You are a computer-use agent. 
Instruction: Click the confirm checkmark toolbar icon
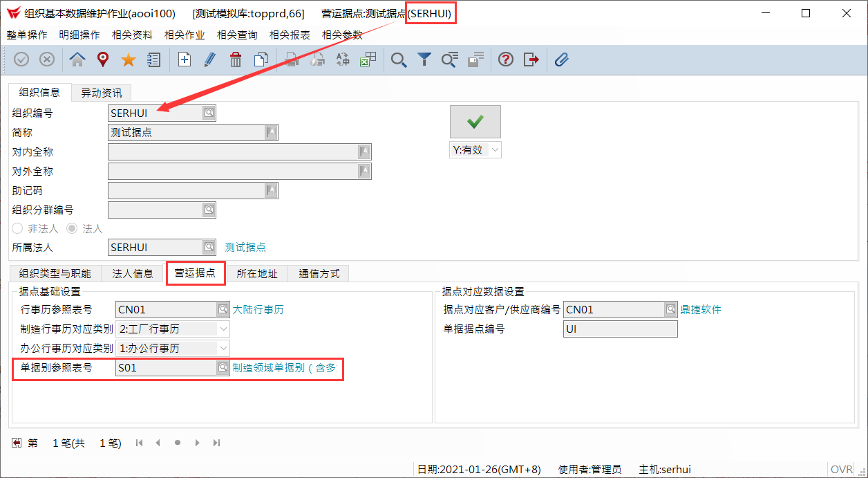click(21, 59)
